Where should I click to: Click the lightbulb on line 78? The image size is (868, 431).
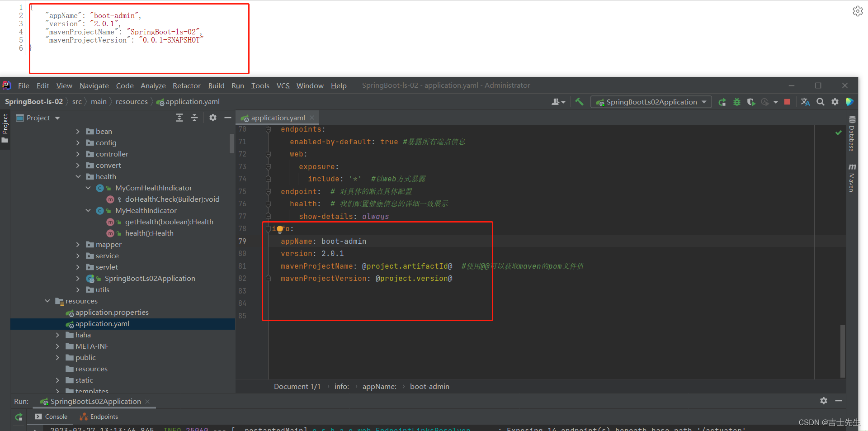280,229
